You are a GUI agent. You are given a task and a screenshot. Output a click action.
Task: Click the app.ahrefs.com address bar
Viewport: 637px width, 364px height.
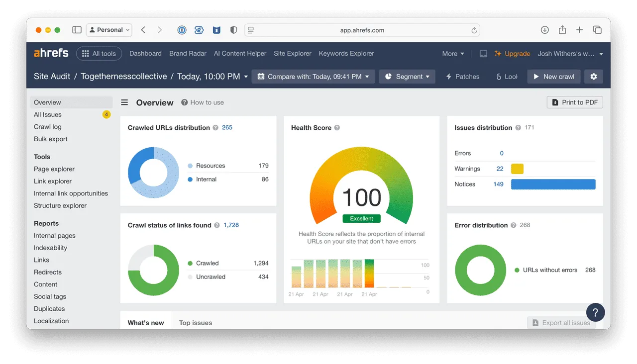coord(362,30)
